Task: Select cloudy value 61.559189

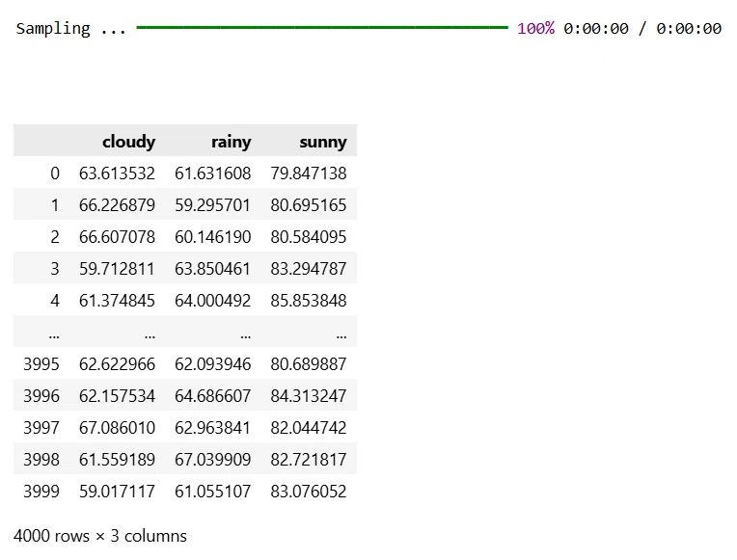Action: tap(117, 460)
